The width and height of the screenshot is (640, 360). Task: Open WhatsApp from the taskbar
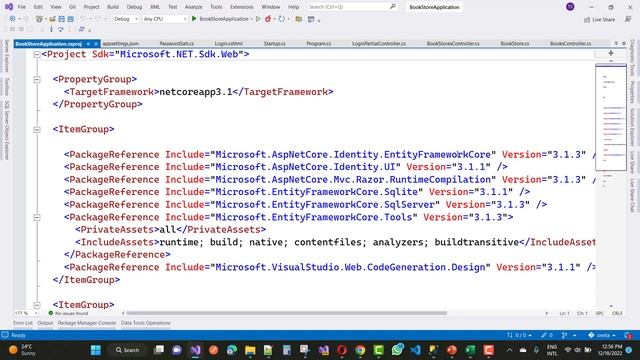click(397, 350)
